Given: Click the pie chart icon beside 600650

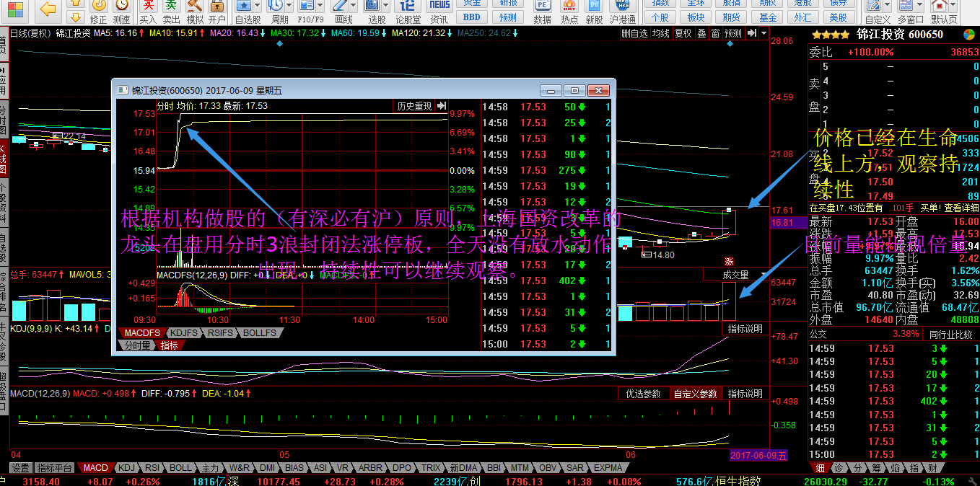Looking at the screenshot, I should [x=970, y=34].
